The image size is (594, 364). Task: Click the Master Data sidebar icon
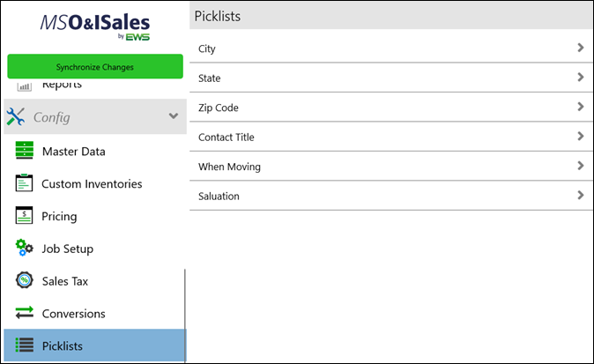pyautogui.click(x=25, y=151)
